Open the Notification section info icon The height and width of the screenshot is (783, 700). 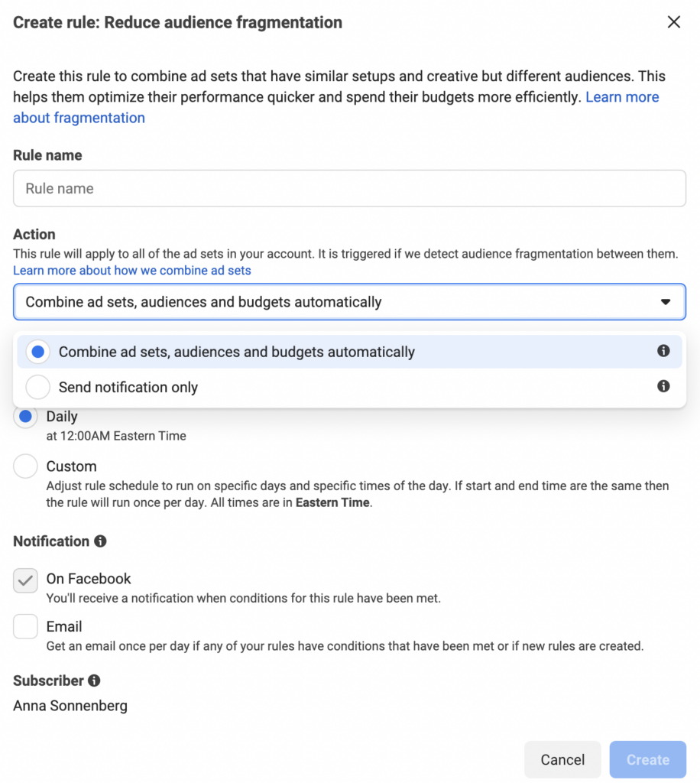[x=102, y=541]
